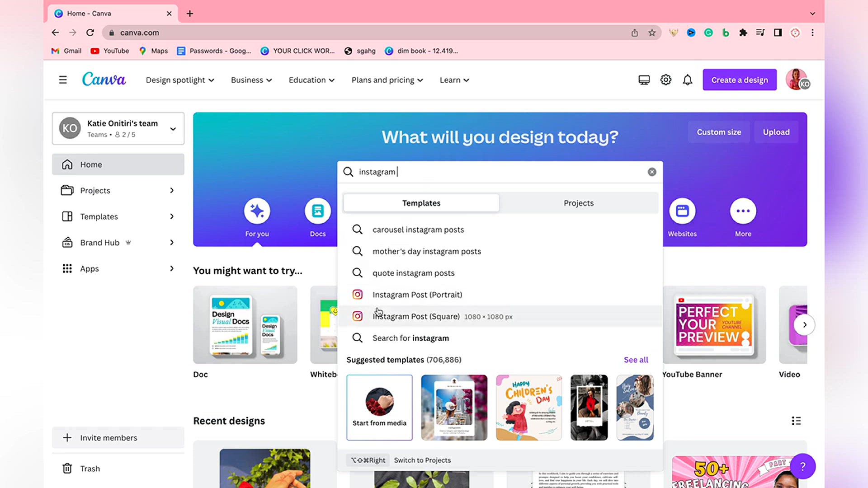
Task: Open the Maps bookmark
Action: (153, 51)
